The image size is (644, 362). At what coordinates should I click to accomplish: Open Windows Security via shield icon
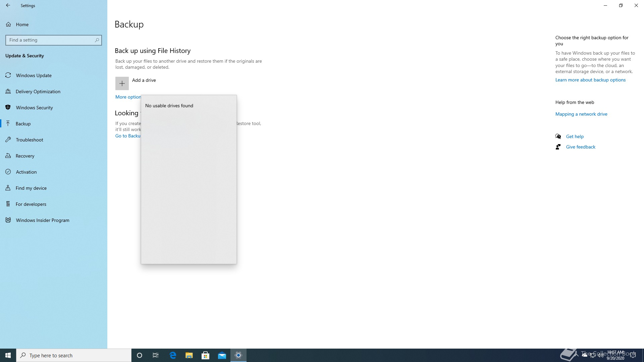pos(8,108)
